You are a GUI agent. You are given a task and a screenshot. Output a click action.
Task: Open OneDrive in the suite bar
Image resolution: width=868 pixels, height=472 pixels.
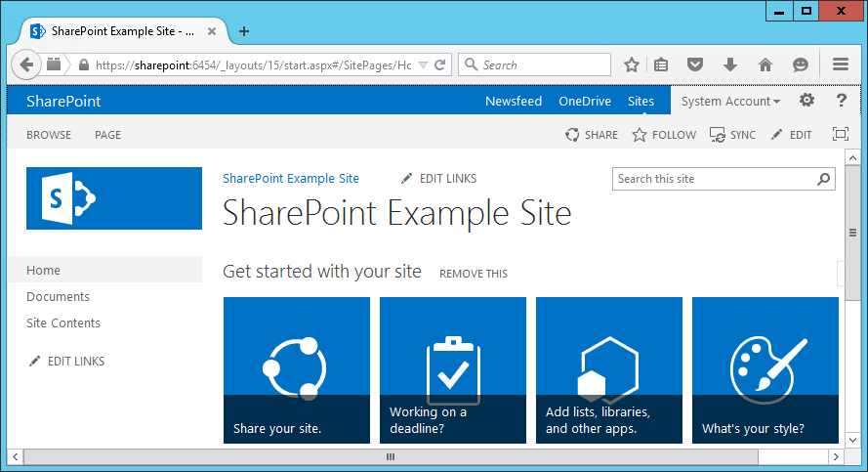(x=585, y=102)
